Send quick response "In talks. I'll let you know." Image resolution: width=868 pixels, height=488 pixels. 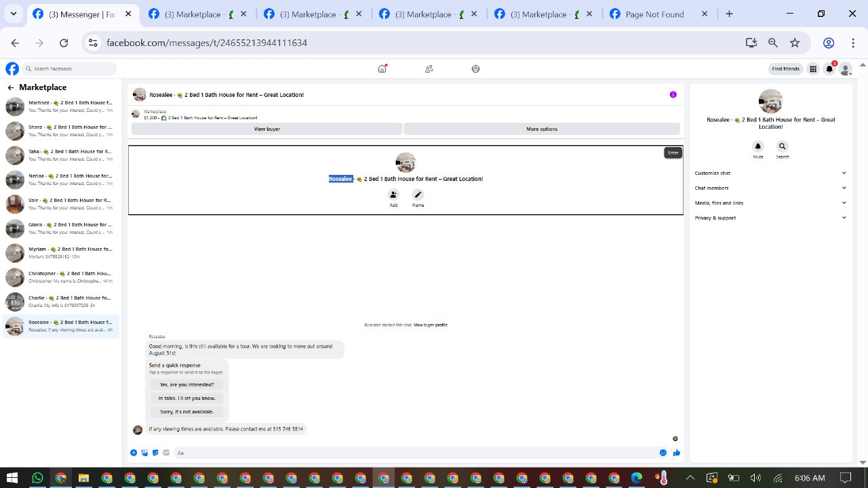pyautogui.click(x=186, y=398)
